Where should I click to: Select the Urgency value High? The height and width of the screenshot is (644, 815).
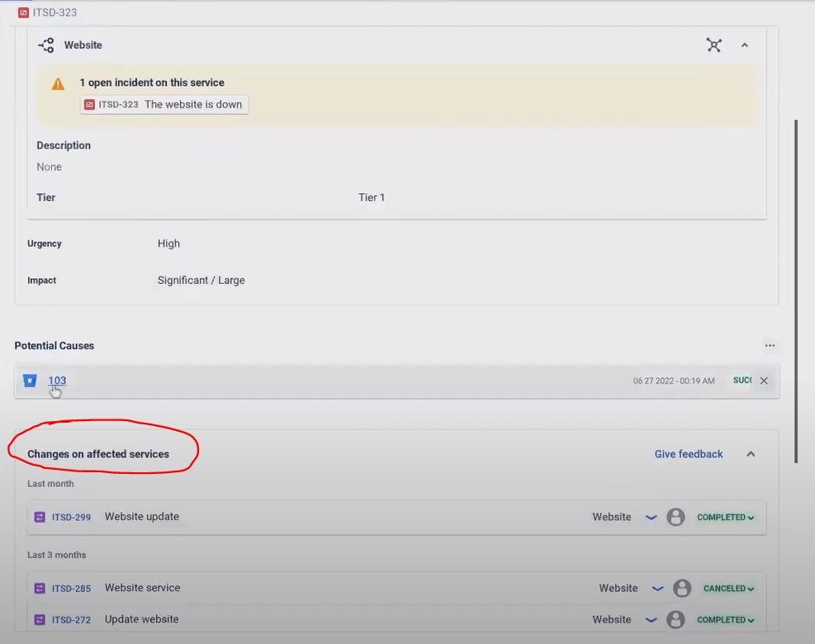tap(168, 244)
